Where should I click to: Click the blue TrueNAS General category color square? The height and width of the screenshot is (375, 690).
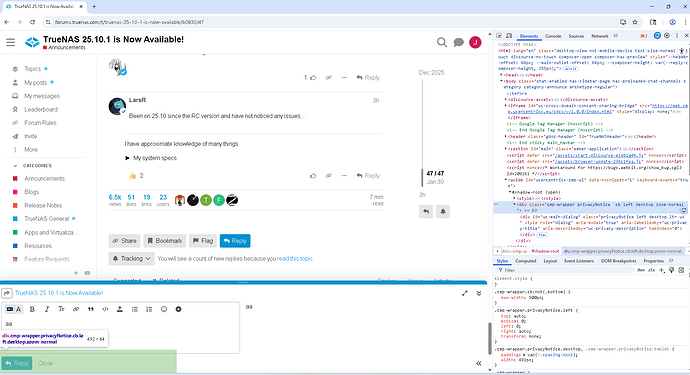[15, 219]
